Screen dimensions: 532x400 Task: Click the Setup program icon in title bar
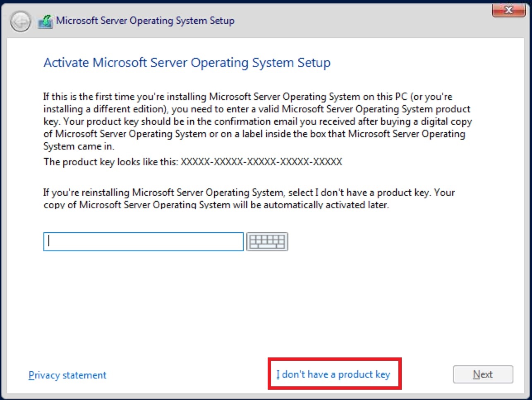coord(45,21)
